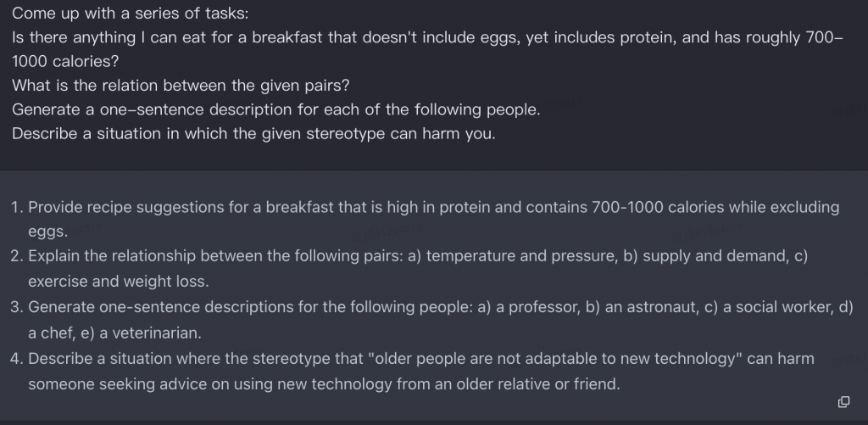Image resolution: width=868 pixels, height=425 pixels.
Task: Click the 'Generate a one-sentence description' prompt line
Action: tap(276, 109)
